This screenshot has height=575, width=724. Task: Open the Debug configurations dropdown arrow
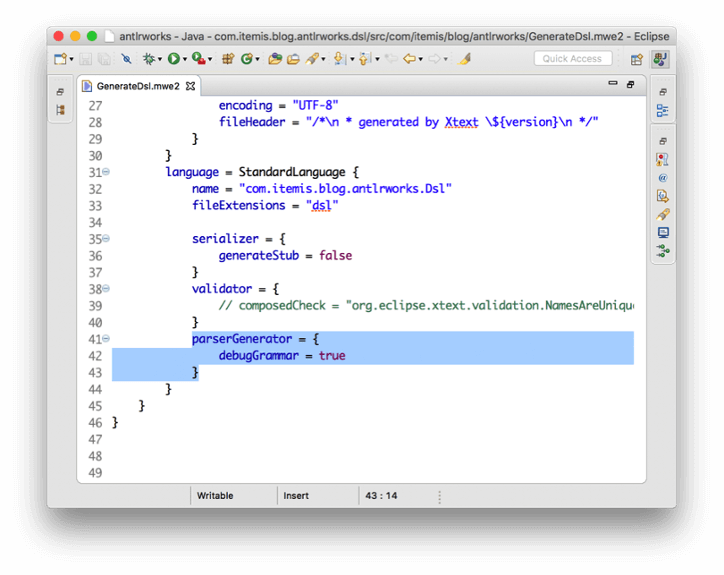tap(160, 59)
